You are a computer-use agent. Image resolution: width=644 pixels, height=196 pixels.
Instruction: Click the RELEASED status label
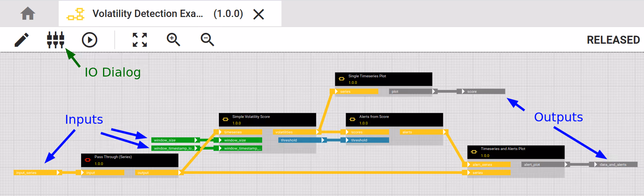tap(613, 40)
